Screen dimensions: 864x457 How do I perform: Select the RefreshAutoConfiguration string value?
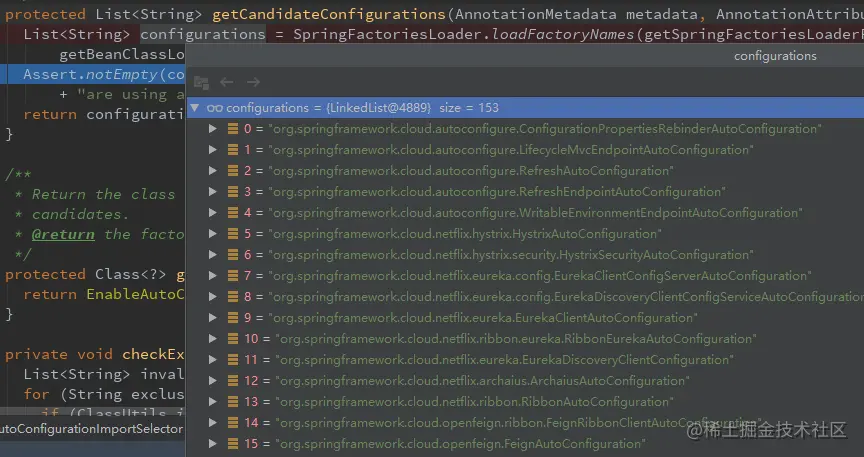click(x=471, y=171)
